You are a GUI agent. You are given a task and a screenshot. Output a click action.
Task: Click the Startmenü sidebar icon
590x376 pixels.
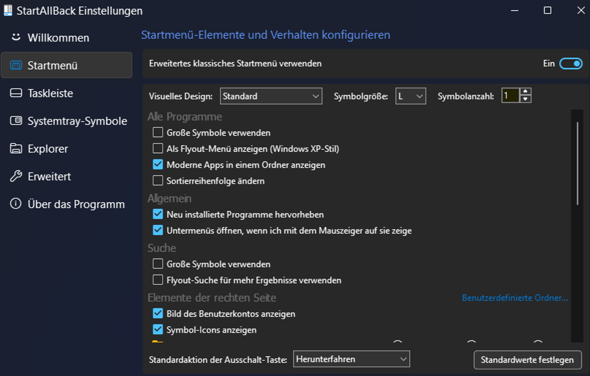[16, 65]
